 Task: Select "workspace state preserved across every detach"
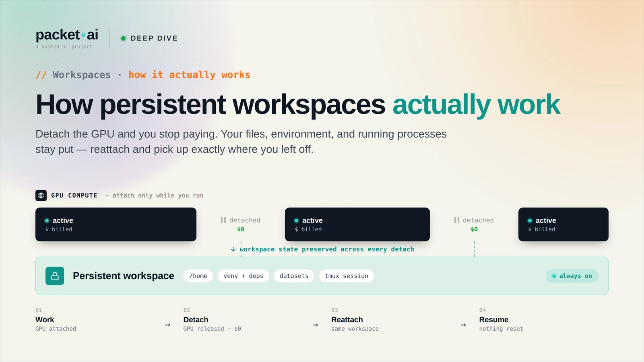(x=327, y=249)
